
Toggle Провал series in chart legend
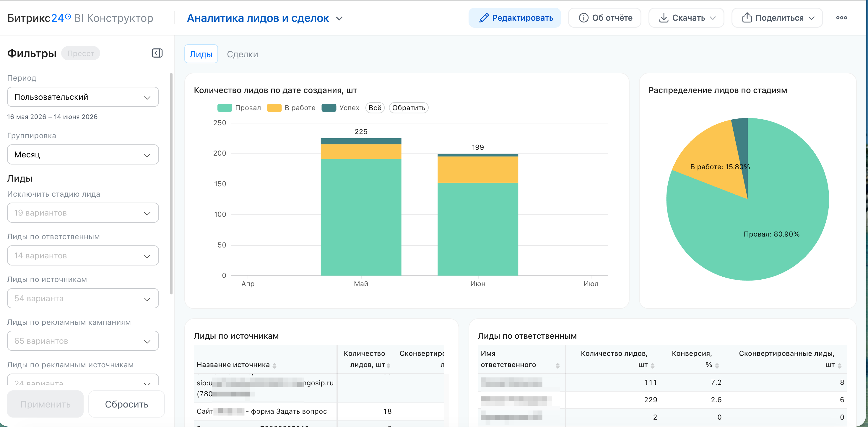[x=239, y=108]
